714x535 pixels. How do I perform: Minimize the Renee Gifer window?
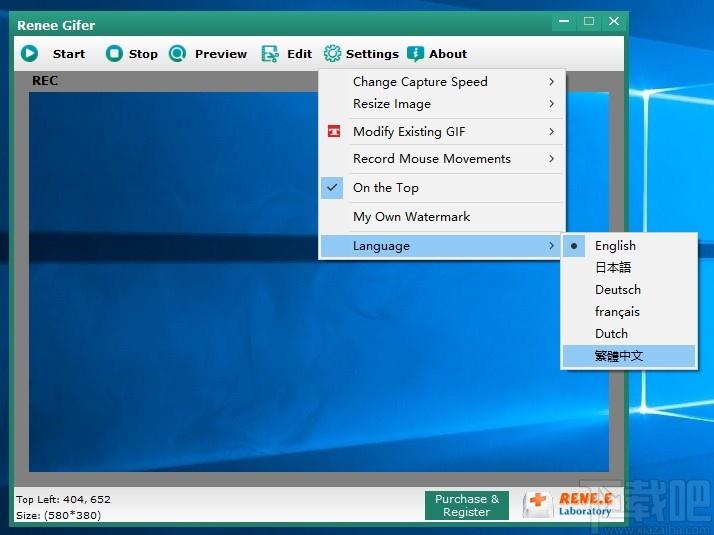point(564,21)
